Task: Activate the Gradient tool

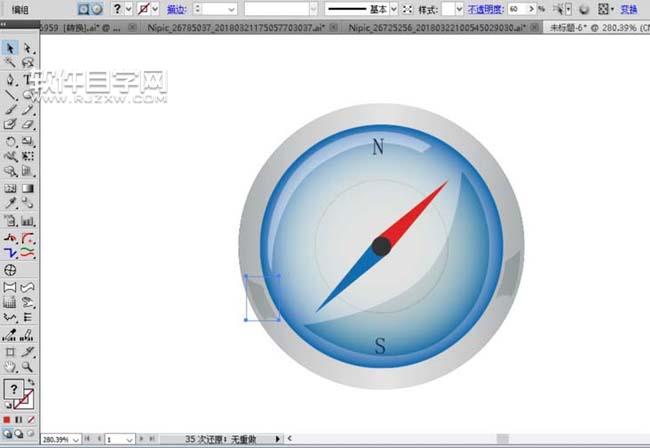Action: click(x=28, y=189)
